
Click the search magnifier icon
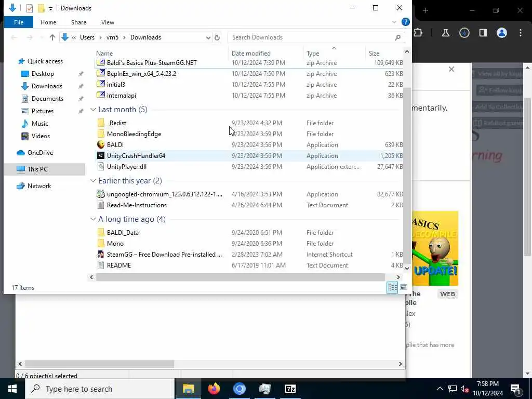point(397,37)
